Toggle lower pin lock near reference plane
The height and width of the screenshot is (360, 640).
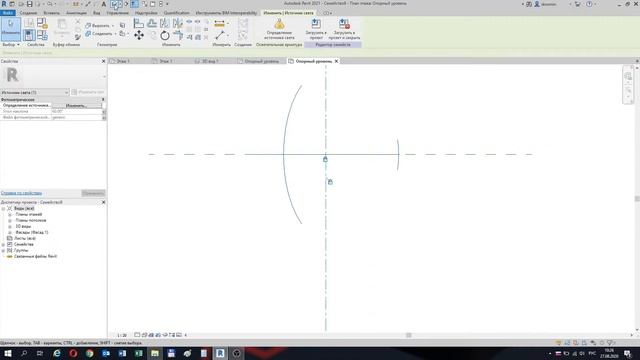click(x=330, y=182)
